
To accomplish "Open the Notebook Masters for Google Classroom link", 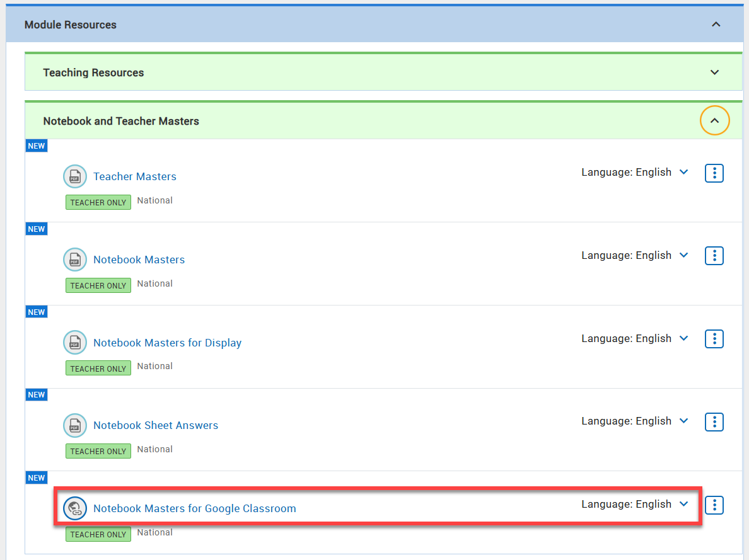I will tap(194, 508).
